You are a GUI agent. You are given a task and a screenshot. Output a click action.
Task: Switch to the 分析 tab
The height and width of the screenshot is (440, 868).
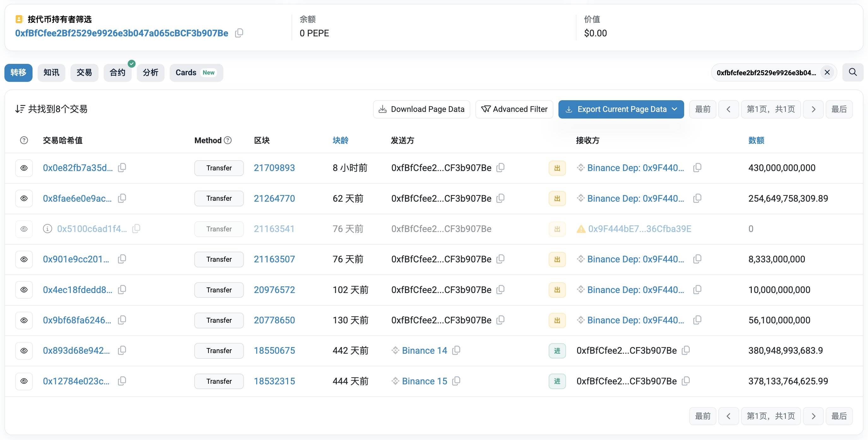150,72
